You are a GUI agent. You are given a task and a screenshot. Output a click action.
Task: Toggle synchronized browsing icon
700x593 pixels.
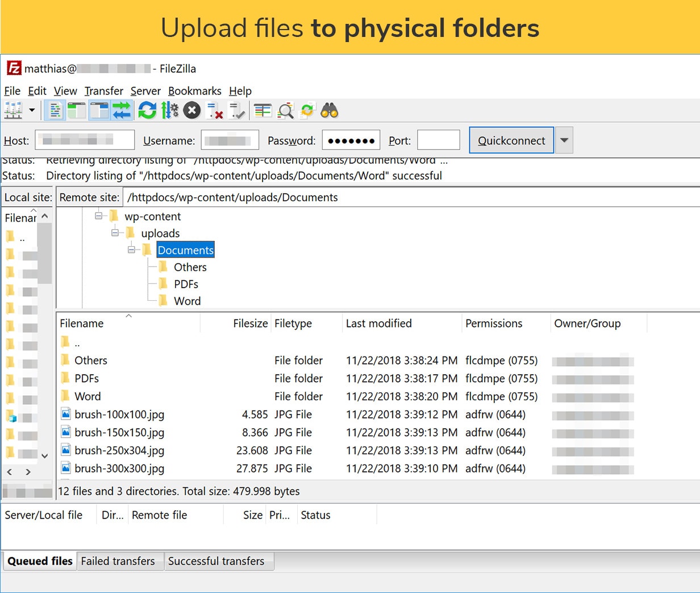307,110
